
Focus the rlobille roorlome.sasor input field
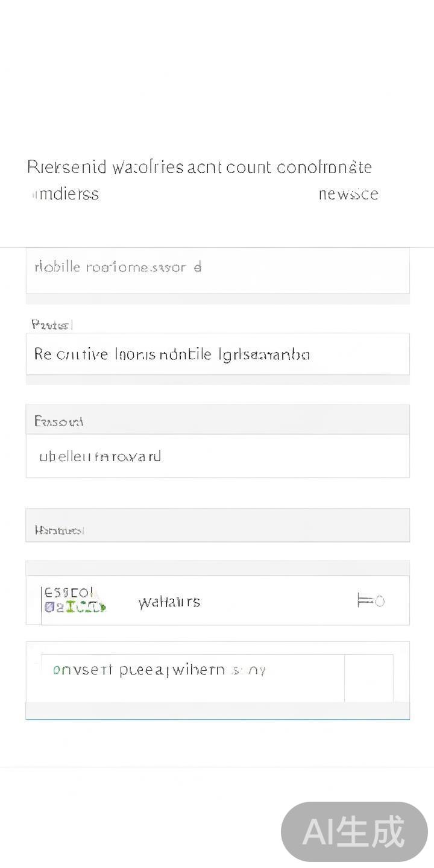(x=217, y=270)
